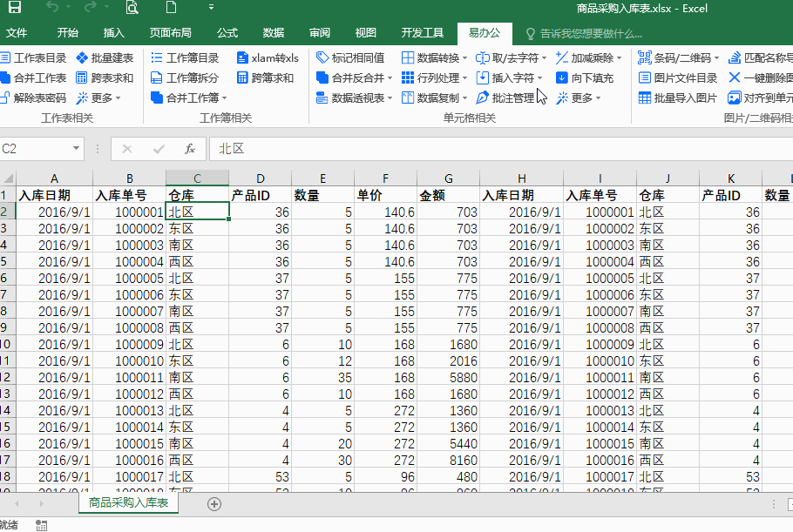Click in the formula bar showing 北区

click(501, 149)
